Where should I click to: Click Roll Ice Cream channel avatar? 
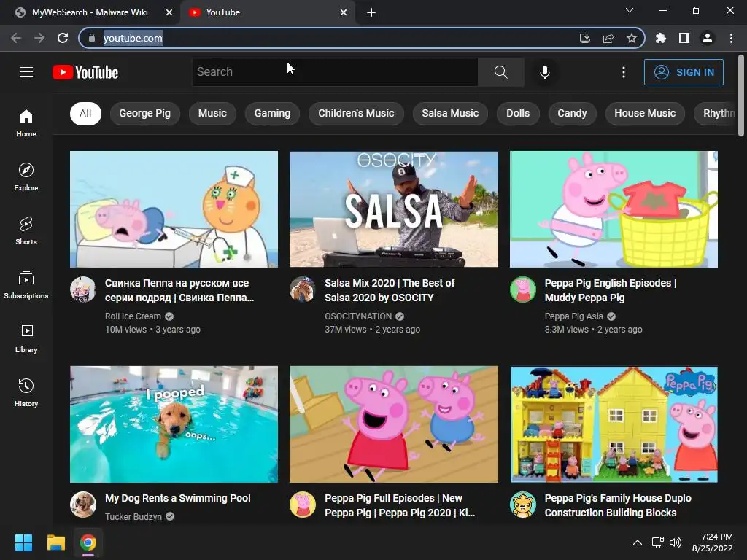83,289
